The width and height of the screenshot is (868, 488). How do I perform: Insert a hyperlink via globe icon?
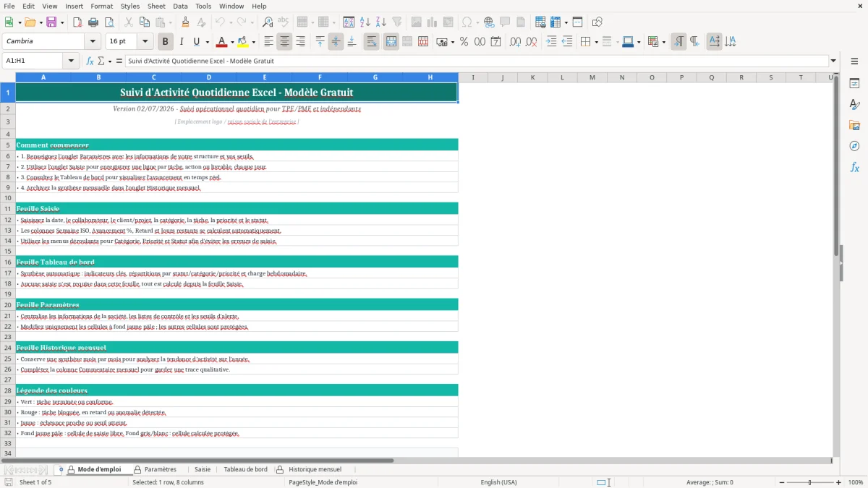489,22
